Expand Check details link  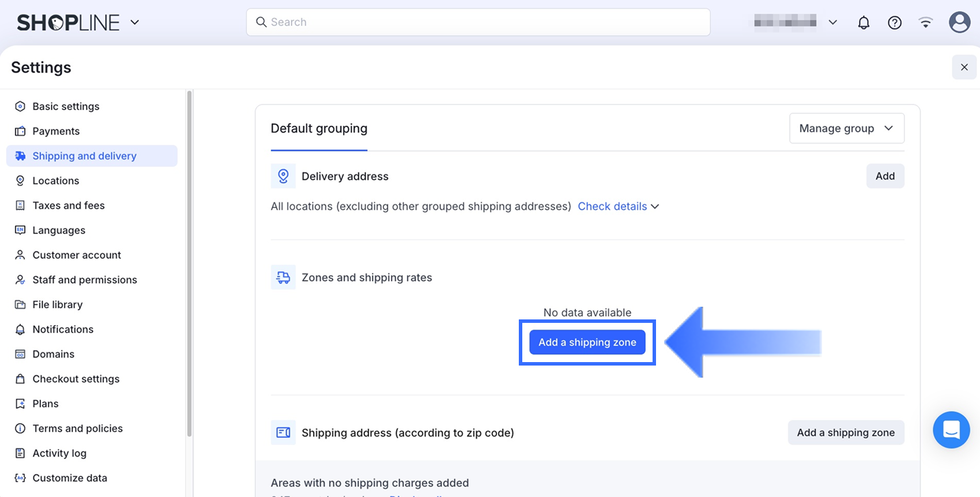(x=618, y=206)
